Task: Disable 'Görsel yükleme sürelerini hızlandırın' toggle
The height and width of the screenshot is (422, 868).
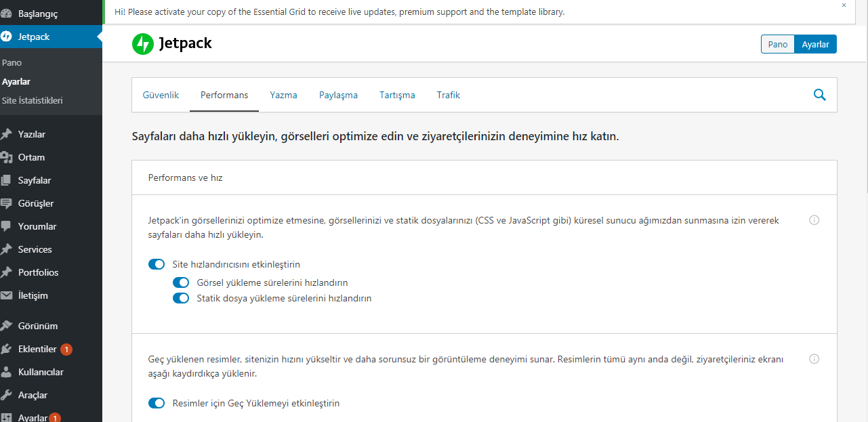Action: [x=181, y=282]
